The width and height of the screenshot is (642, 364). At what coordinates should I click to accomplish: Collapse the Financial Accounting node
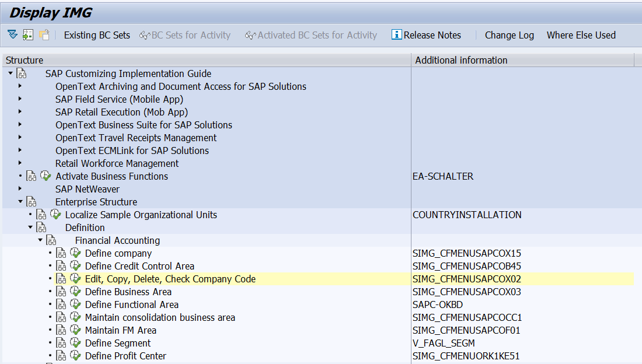(x=40, y=240)
